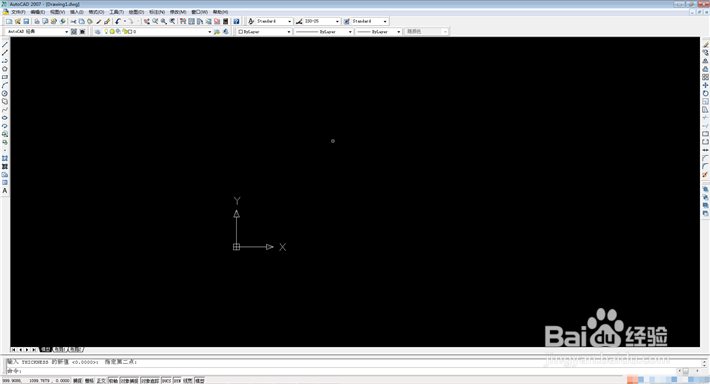This screenshot has height=384, width=710.
Task: Select the Explode tool in modify toolbar
Action: pos(705,175)
